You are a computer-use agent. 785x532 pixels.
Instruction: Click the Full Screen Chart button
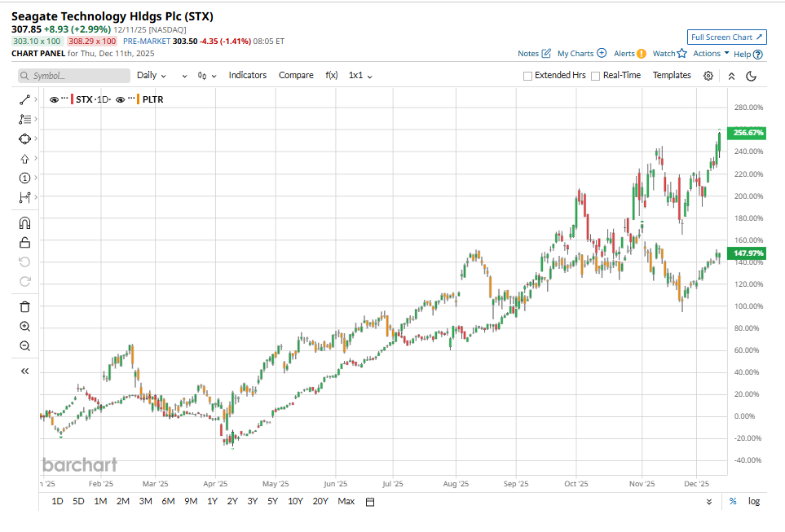point(727,37)
